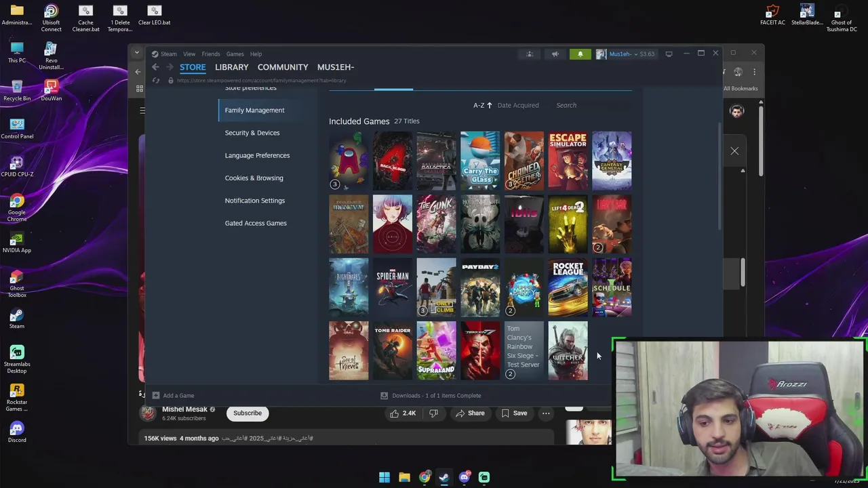Open File Explorer from taskbar
This screenshot has width=868, height=488.
(x=404, y=477)
